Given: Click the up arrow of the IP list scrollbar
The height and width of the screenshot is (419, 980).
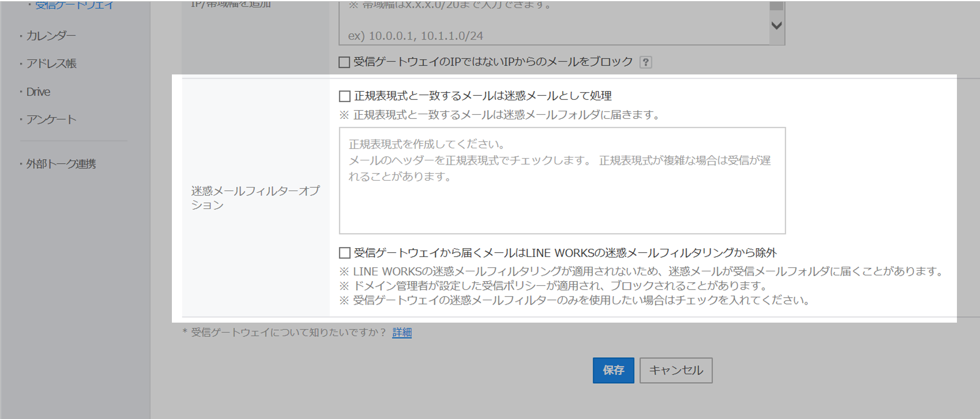Looking at the screenshot, I should (x=776, y=5).
